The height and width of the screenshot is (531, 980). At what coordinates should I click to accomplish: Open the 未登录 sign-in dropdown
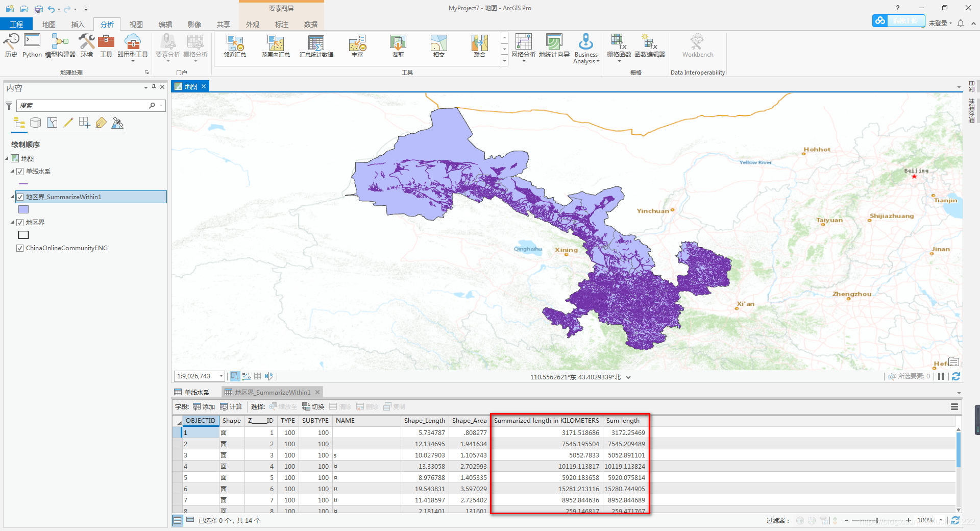point(940,23)
